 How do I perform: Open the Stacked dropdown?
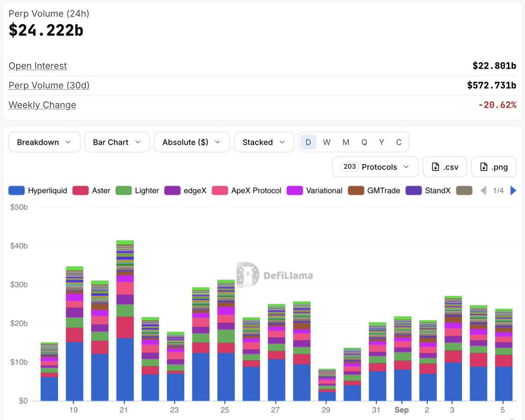264,142
